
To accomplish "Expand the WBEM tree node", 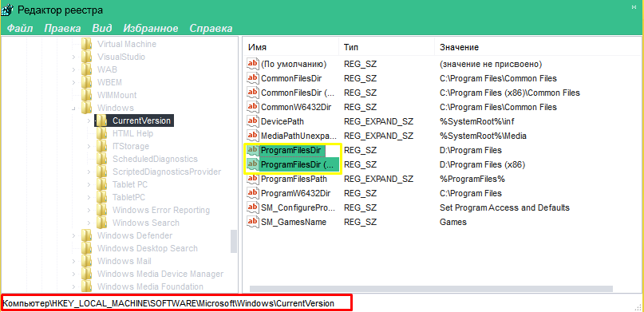I will click(73, 82).
